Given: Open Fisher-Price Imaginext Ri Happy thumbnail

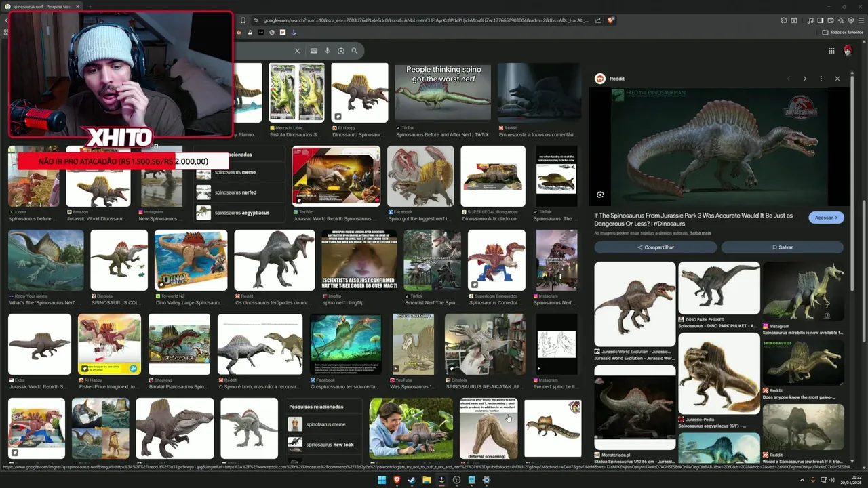Looking at the screenshot, I should [109, 344].
